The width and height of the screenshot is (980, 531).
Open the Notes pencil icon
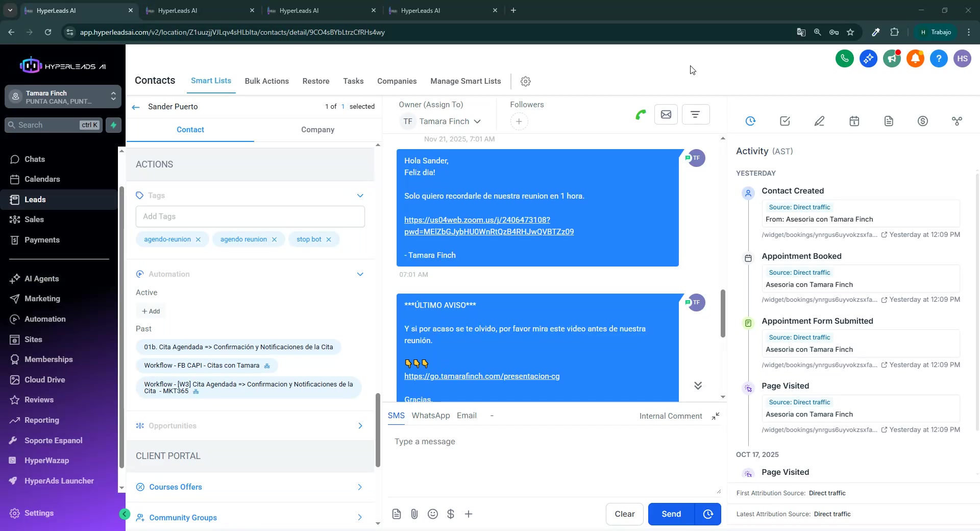point(819,121)
